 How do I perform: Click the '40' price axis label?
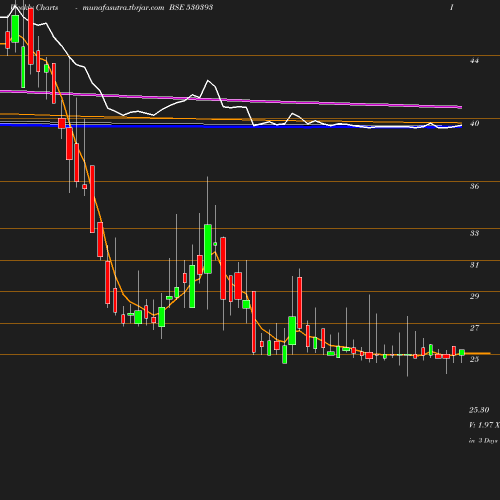[x=474, y=123]
